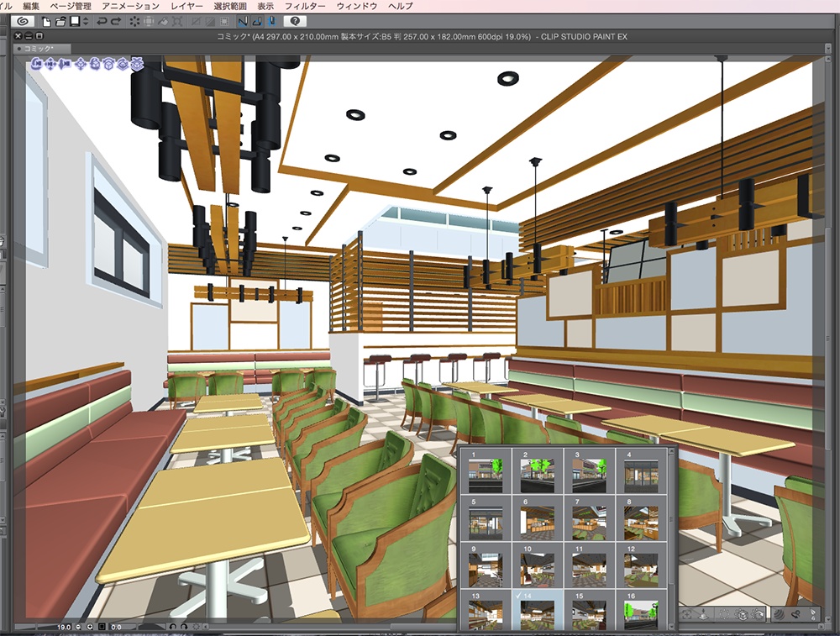Save the document with disk icon
This screenshot has height=636, width=840.
[75, 22]
